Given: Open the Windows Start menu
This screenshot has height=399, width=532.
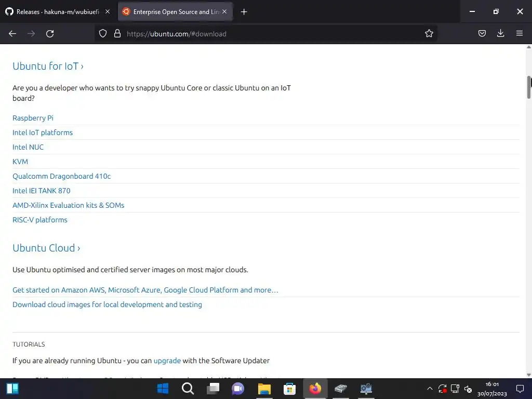Looking at the screenshot, I should (x=163, y=389).
